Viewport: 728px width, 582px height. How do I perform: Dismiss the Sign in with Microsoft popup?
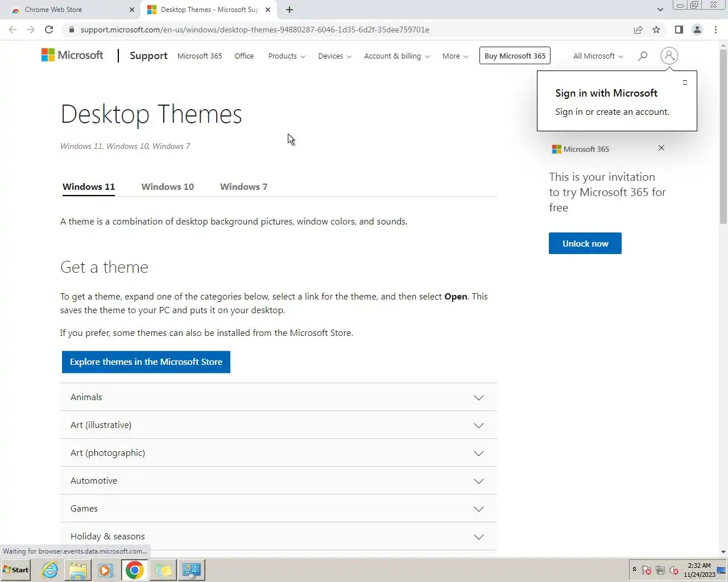pos(685,82)
